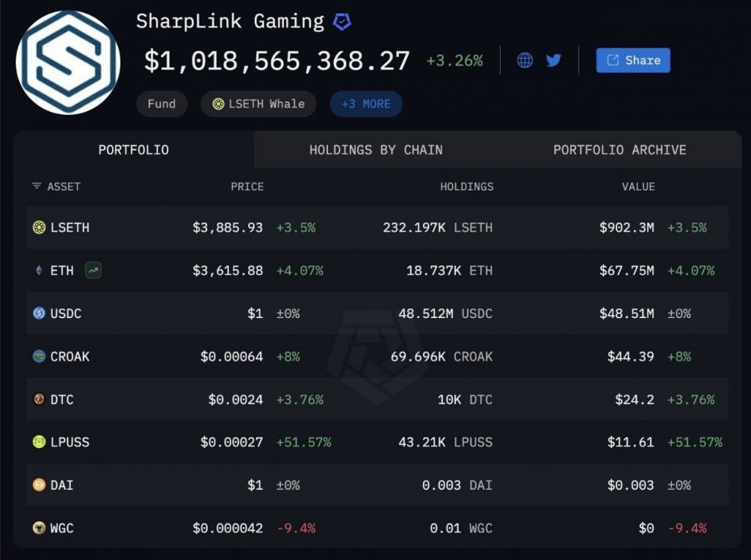Click the LSETH token icon

tap(40, 228)
